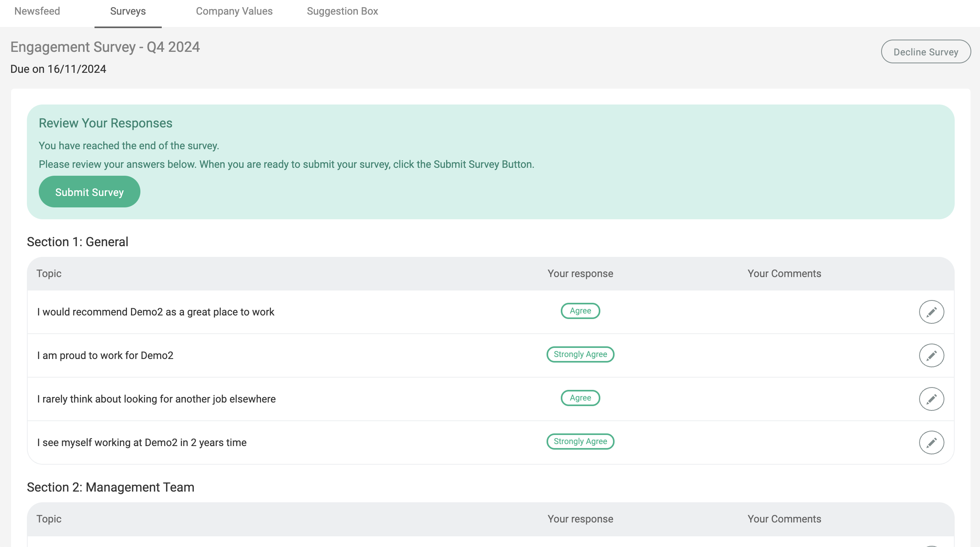
Task: Click the Decline Survey button
Action: pyautogui.click(x=926, y=52)
